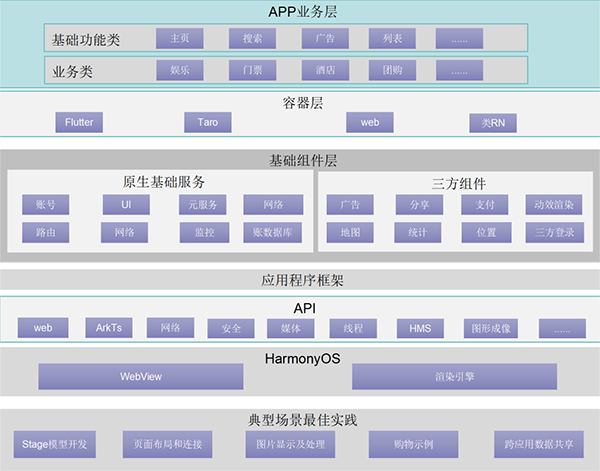Screen dimensions: 600x471
Task: Click the 门票 box in 业务类
Action: click(x=253, y=71)
